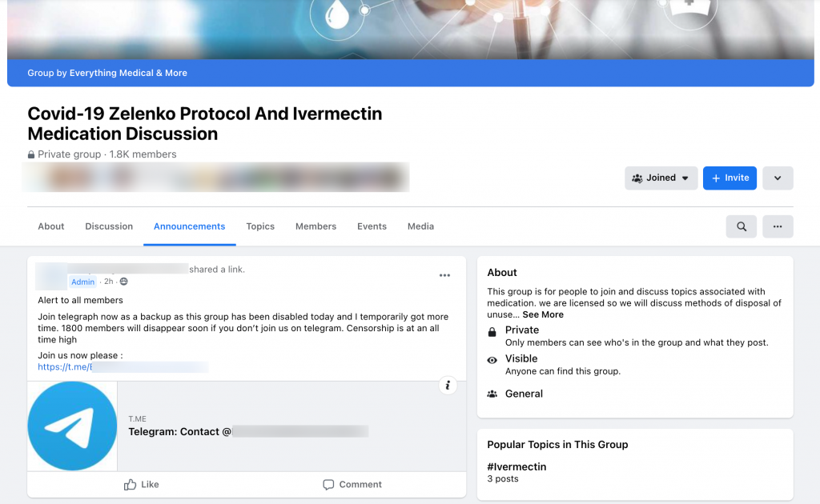Switch to the Discussion tab
Image resolution: width=820 pixels, height=504 pixels.
pos(108,226)
